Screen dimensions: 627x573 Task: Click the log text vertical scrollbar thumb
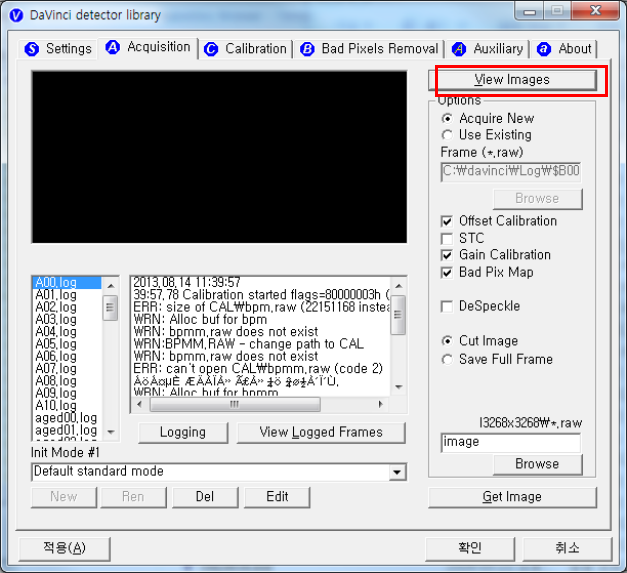pos(398,315)
